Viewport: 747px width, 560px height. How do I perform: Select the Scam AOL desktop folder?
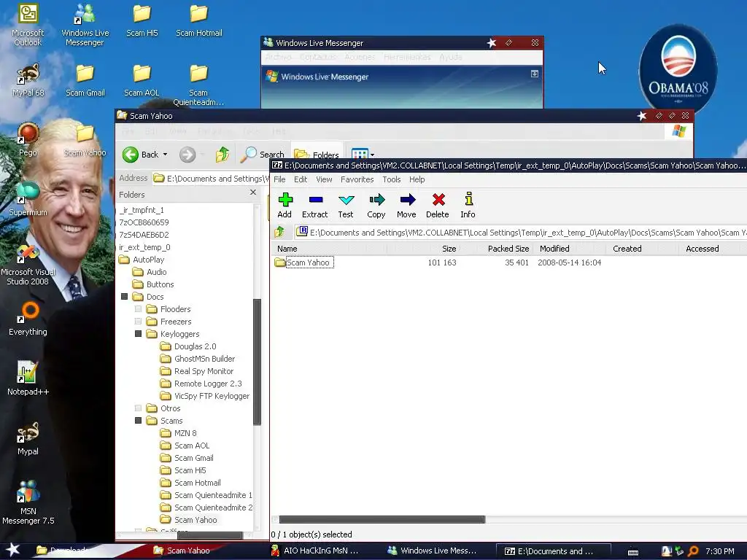coord(142,80)
